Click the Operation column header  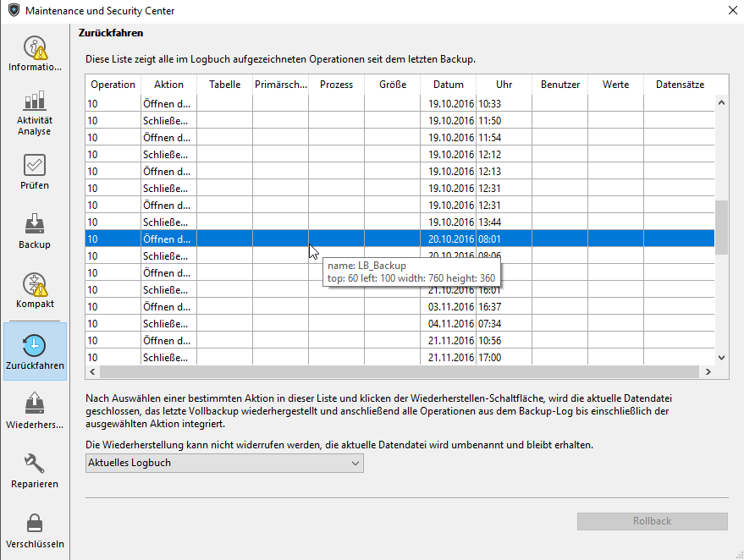click(x=113, y=85)
